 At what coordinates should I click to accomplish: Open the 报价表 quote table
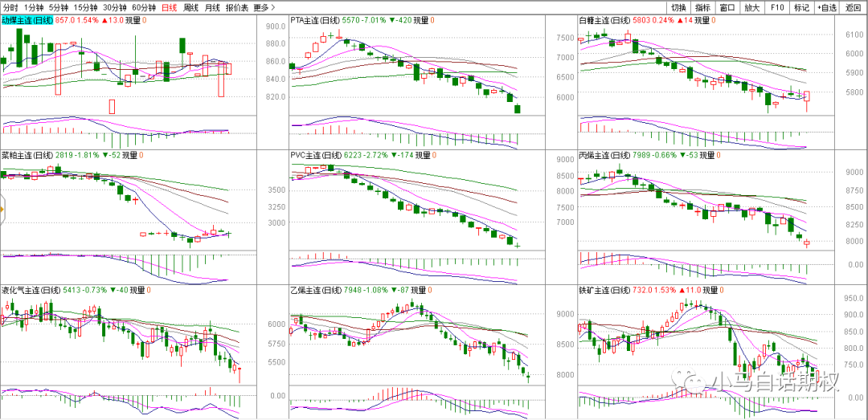(236, 7)
